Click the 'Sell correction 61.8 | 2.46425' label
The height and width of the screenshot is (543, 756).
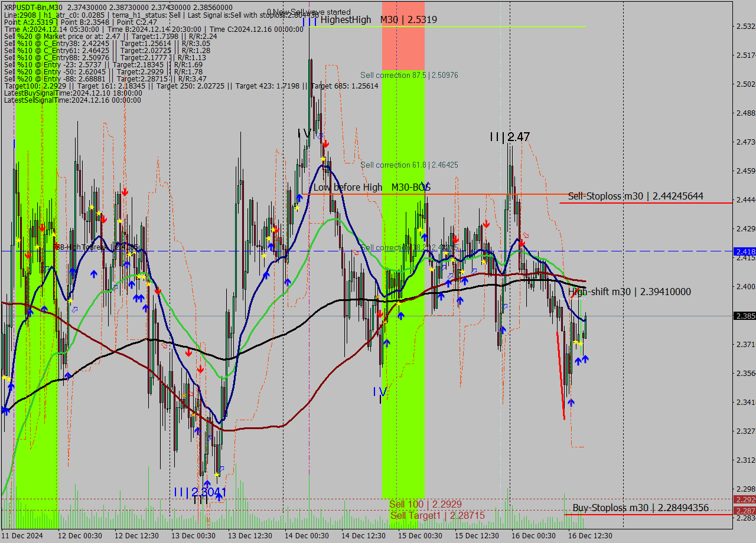coord(409,165)
